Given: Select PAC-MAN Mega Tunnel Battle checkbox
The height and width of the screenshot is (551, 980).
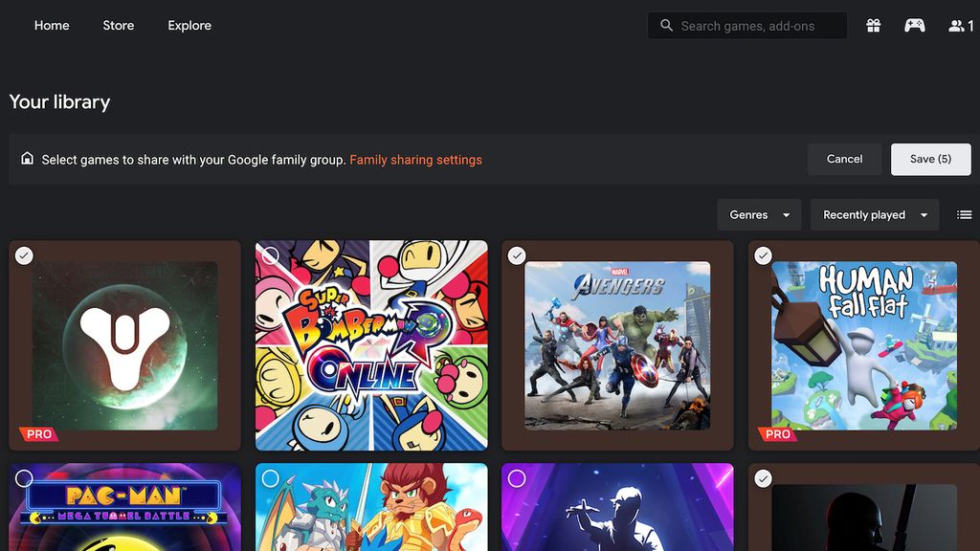Looking at the screenshot, I should pos(24,478).
